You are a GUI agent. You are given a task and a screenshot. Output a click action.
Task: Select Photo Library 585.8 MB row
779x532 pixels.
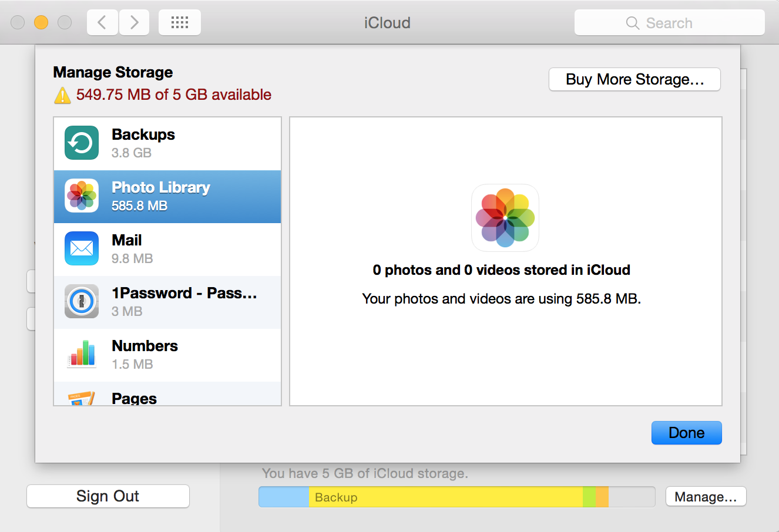click(x=167, y=197)
